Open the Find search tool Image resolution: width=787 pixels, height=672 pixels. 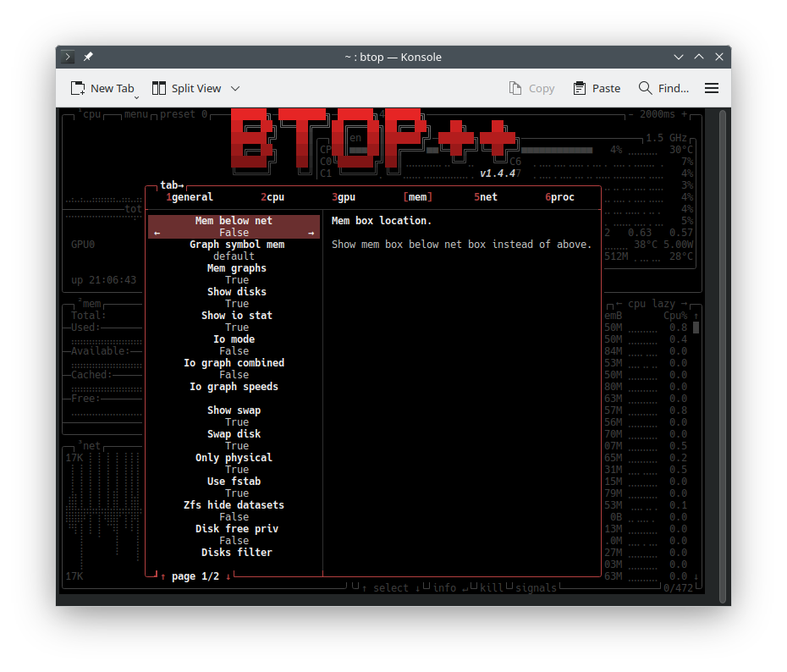(x=663, y=88)
